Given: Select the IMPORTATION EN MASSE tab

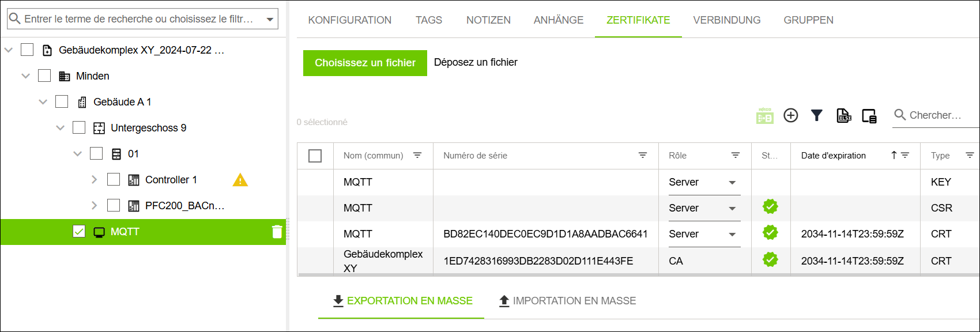Looking at the screenshot, I should [567, 301].
